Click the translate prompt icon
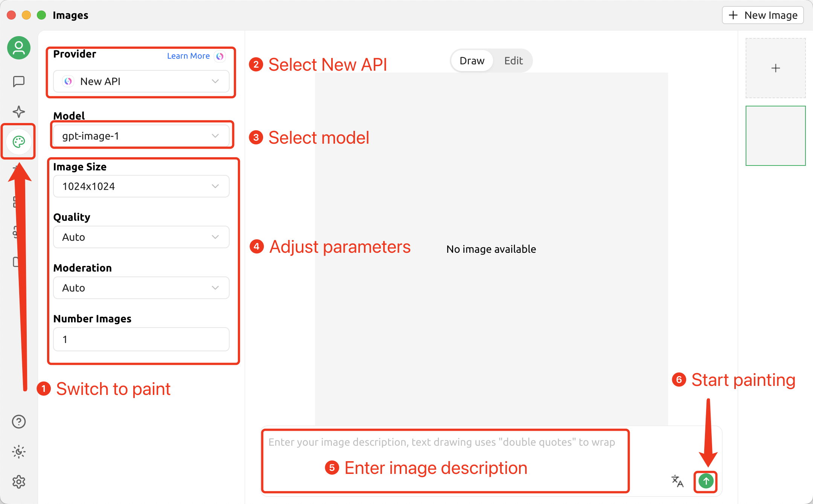Image resolution: width=813 pixels, height=504 pixels. (x=677, y=481)
